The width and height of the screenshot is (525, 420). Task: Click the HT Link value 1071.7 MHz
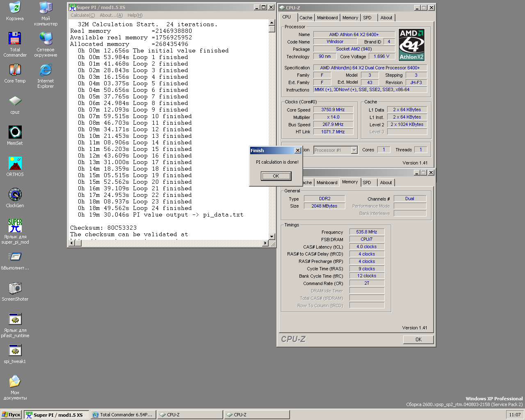(x=333, y=132)
